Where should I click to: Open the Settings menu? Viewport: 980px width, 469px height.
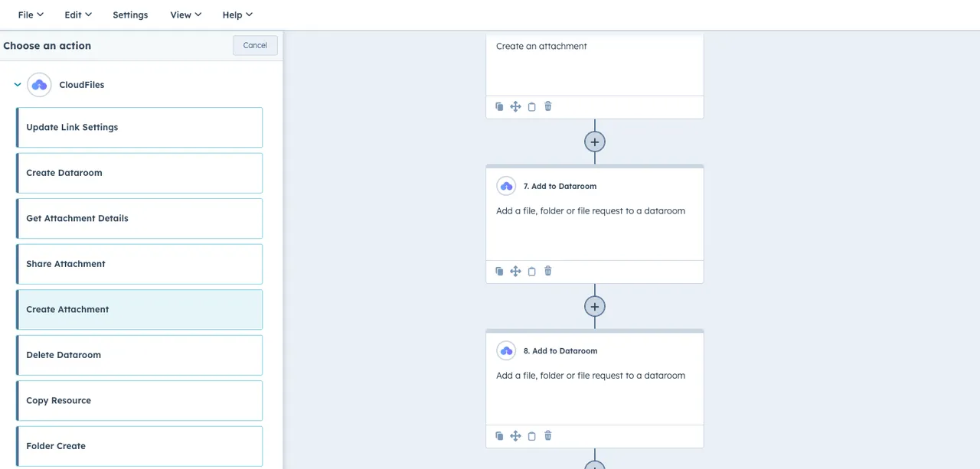(130, 15)
